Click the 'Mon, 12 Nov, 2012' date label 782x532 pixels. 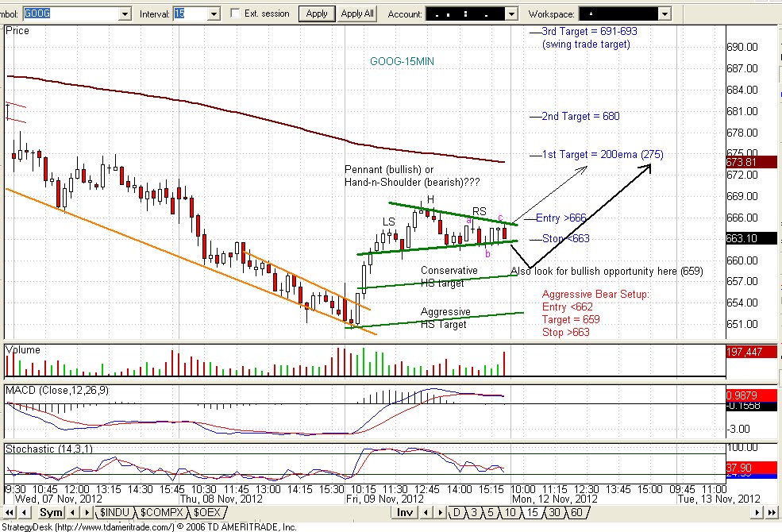[555, 499]
